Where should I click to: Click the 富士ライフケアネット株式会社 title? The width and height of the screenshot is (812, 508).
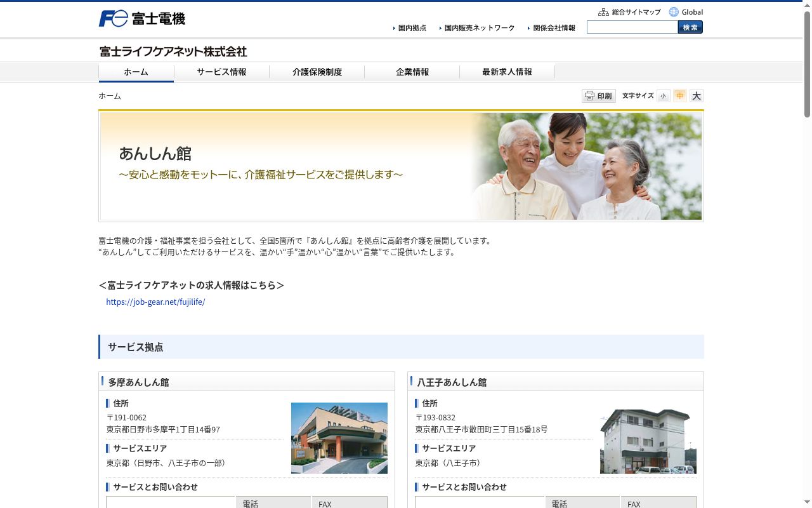coord(173,51)
